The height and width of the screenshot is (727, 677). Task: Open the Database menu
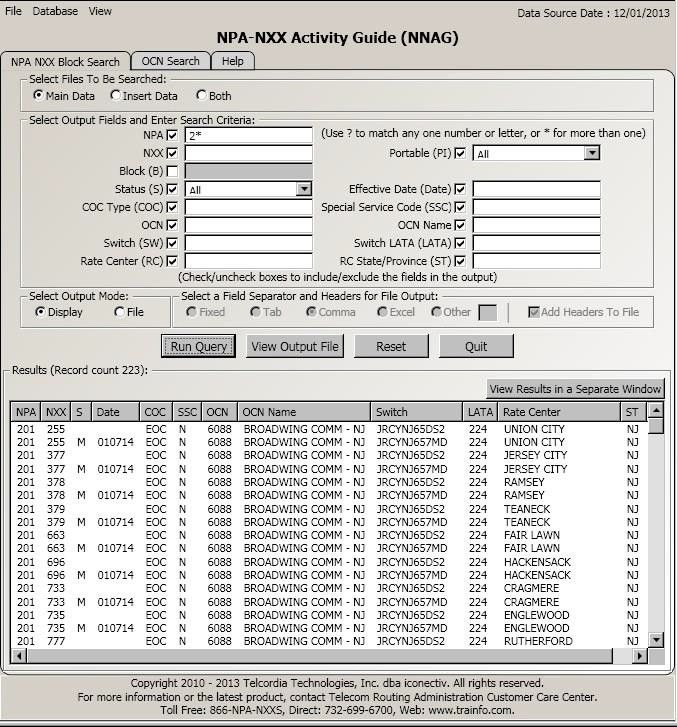click(55, 11)
